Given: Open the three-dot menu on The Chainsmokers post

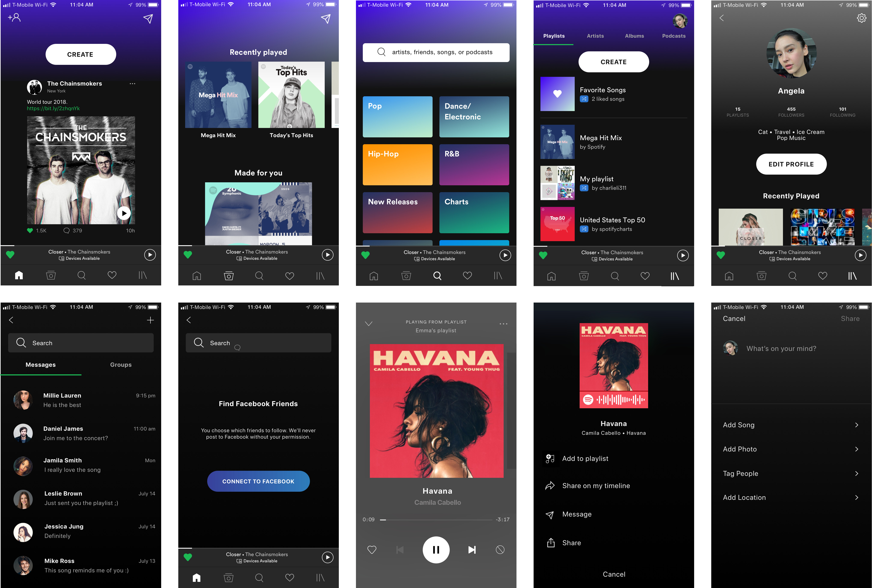Looking at the screenshot, I should click(x=132, y=84).
